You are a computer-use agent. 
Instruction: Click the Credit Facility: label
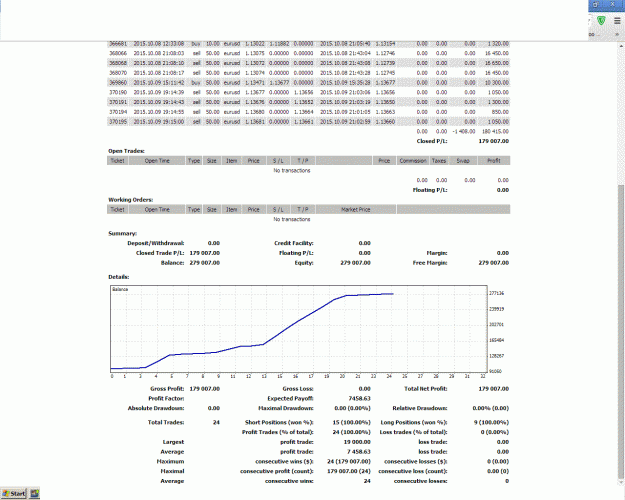click(x=294, y=243)
